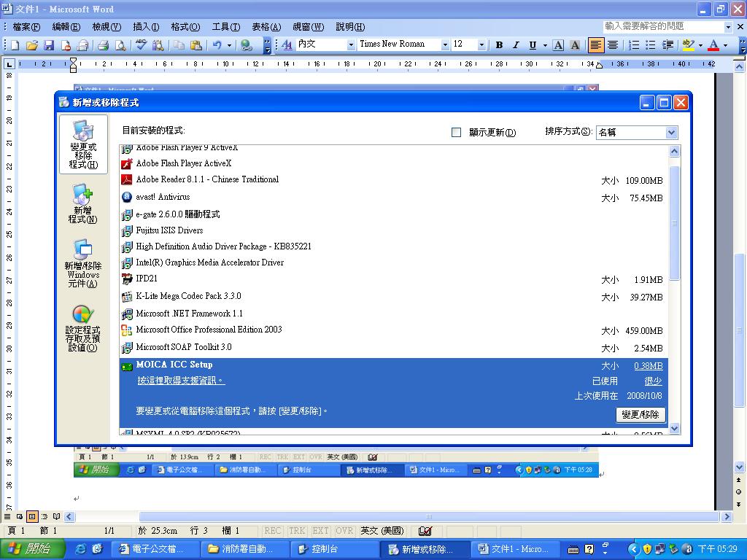747x560 pixels.
Task: Open the 插入 menu
Action: [x=146, y=27]
